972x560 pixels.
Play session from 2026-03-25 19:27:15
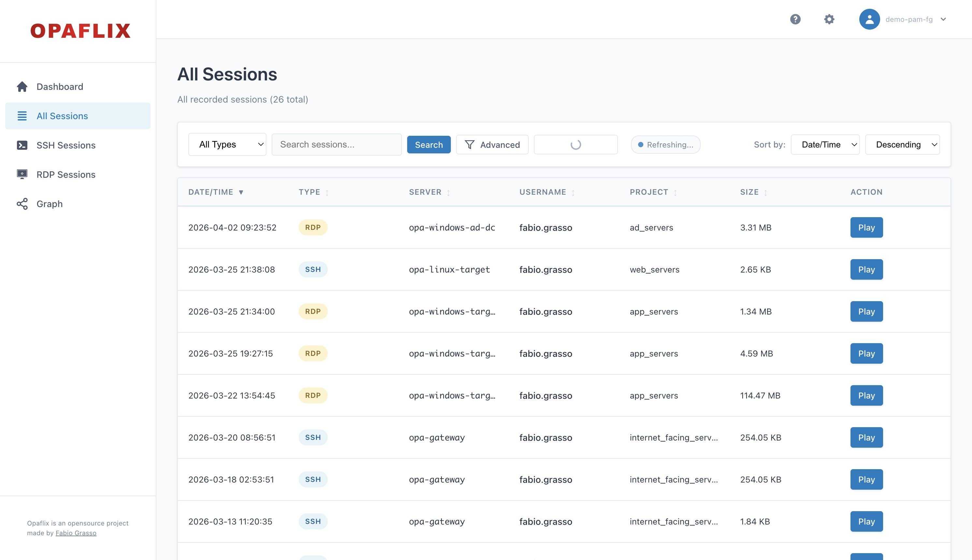pyautogui.click(x=866, y=353)
